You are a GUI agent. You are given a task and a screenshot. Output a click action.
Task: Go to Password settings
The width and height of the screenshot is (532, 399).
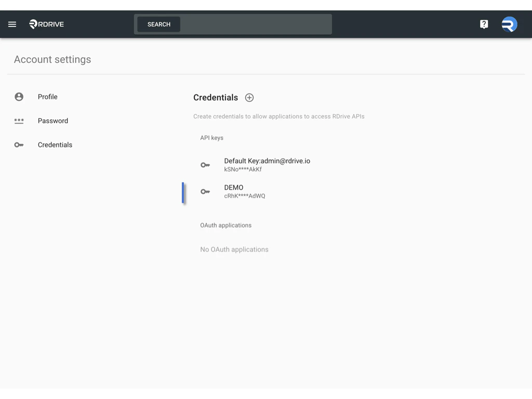(53, 121)
